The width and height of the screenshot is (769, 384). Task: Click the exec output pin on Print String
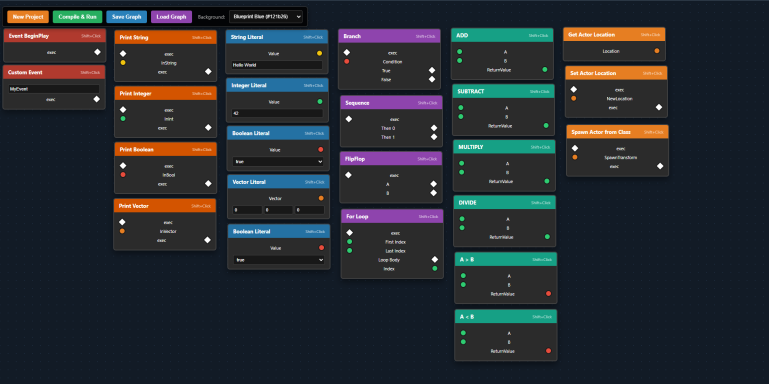208,72
